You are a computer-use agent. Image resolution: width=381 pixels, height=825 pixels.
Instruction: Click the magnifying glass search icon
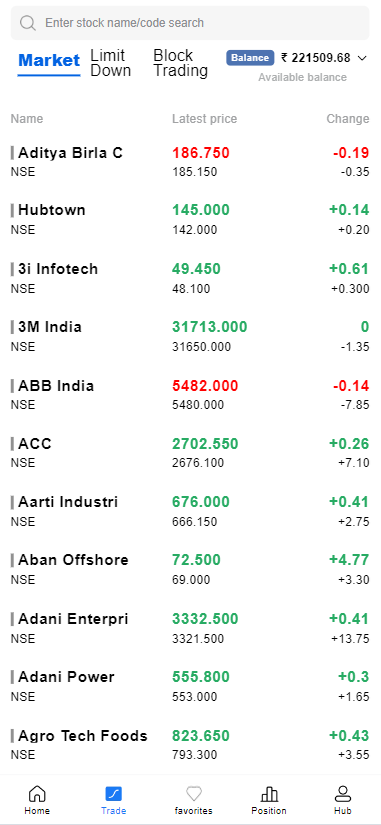coord(27,23)
